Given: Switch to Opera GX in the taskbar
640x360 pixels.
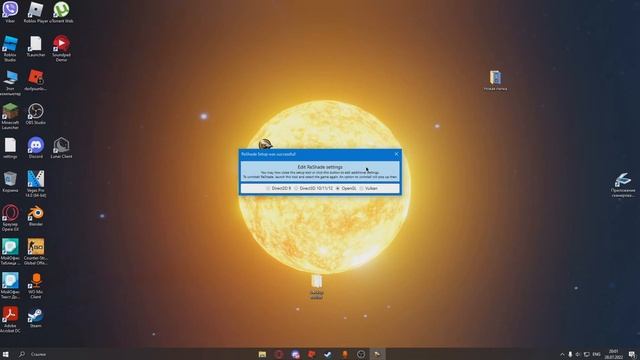Looking at the screenshot, I should click(279, 354).
